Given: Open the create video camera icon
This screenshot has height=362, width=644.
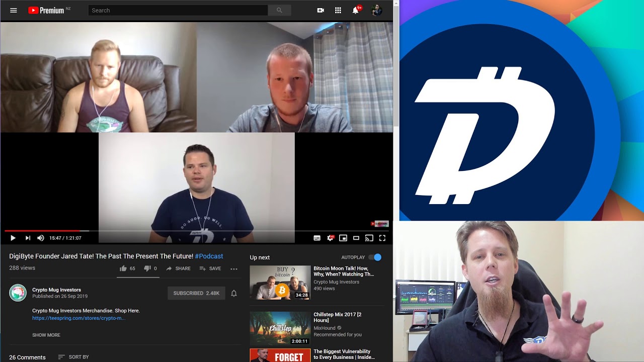Looking at the screenshot, I should (320, 10).
